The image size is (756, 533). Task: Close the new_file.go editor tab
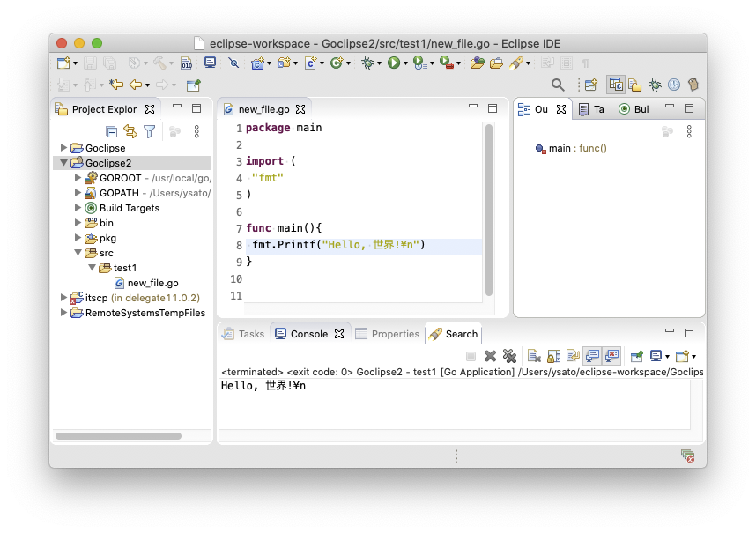[300, 109]
